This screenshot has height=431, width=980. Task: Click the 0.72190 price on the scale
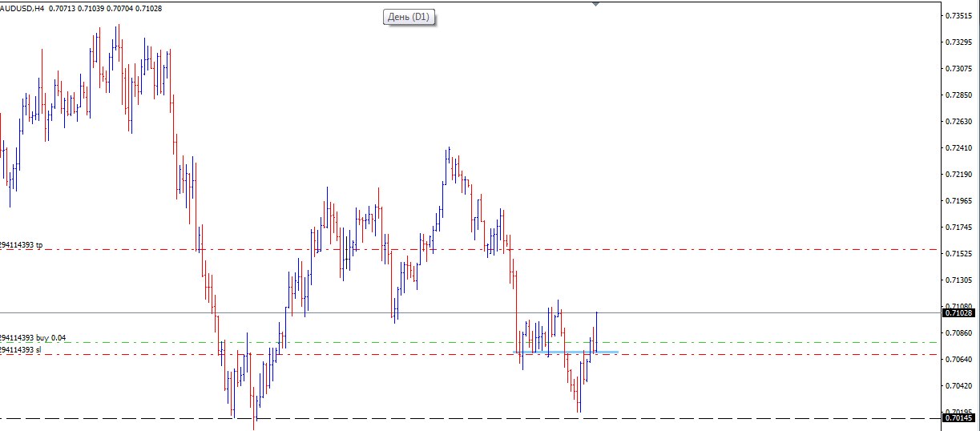click(958, 175)
